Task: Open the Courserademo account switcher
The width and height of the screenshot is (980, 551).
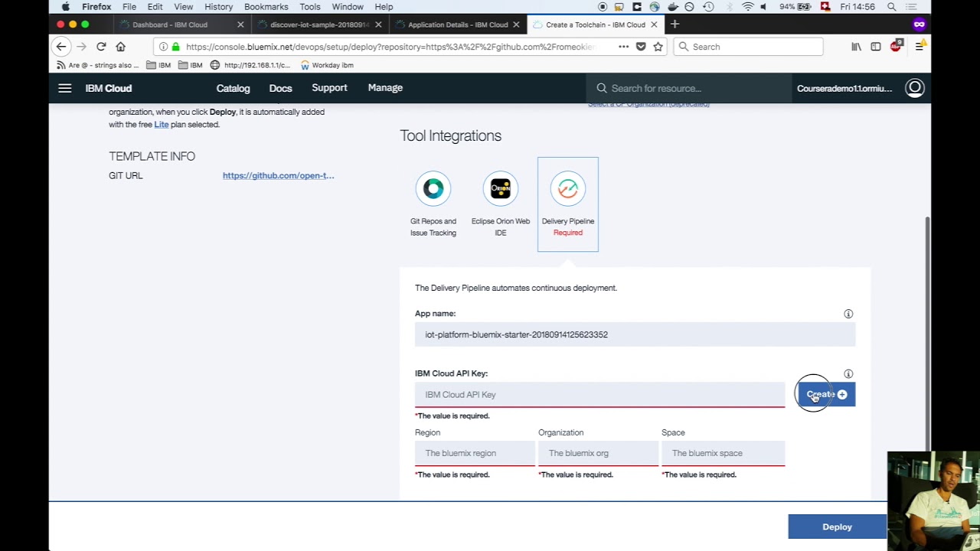Action: point(844,88)
